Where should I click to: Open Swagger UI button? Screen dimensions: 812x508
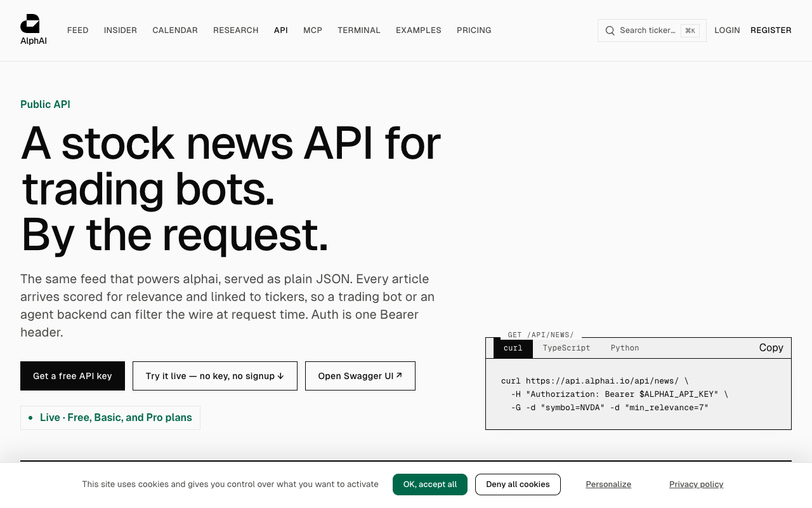click(x=360, y=376)
